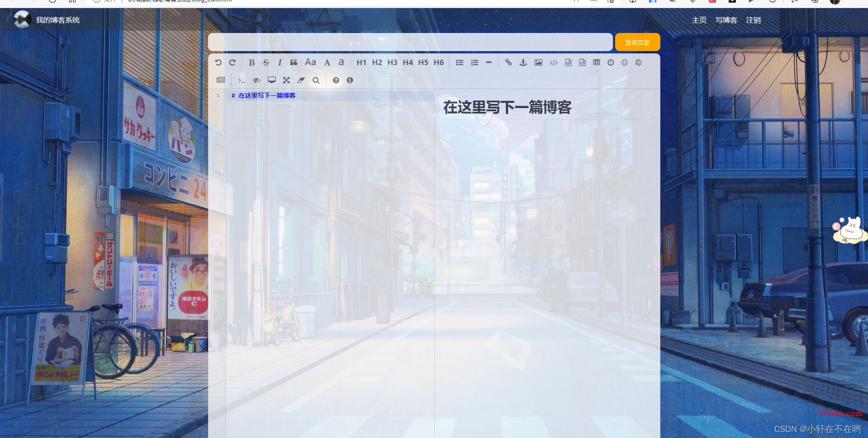Screen dimensions: 868x438
Task: Clear editor content with eraser icon
Action: 301,80
